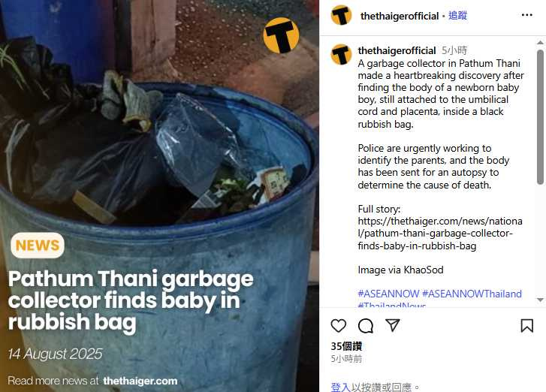Open the three-dot more options menu
Screen dimensions: 546x392
pos(526,15)
